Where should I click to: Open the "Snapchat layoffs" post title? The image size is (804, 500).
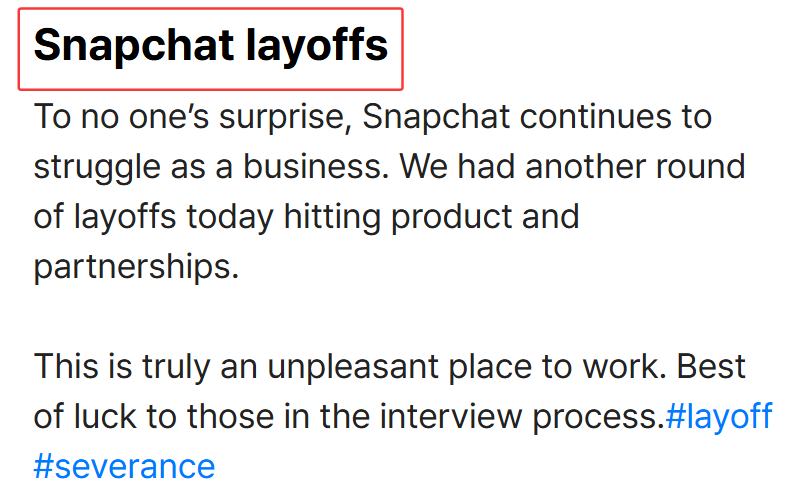pyautogui.click(x=211, y=46)
